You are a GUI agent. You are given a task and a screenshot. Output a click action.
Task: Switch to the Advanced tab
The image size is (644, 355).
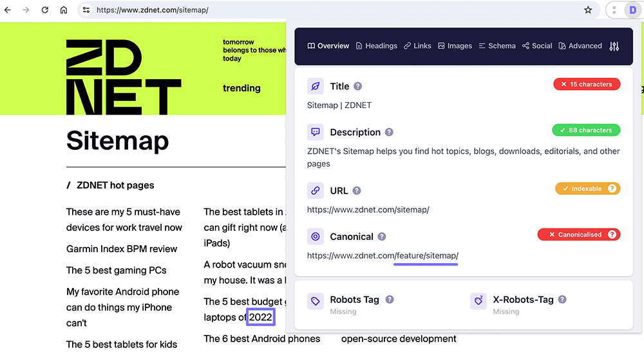[580, 46]
